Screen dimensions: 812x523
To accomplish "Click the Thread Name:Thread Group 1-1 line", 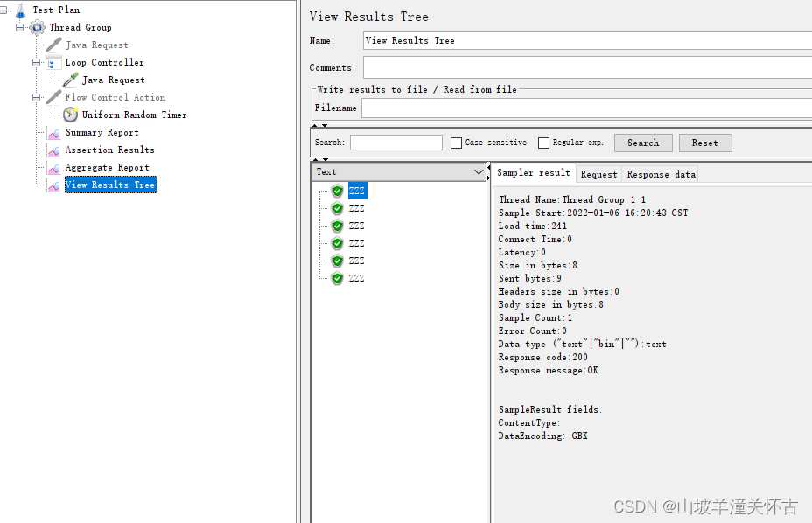I will (572, 200).
